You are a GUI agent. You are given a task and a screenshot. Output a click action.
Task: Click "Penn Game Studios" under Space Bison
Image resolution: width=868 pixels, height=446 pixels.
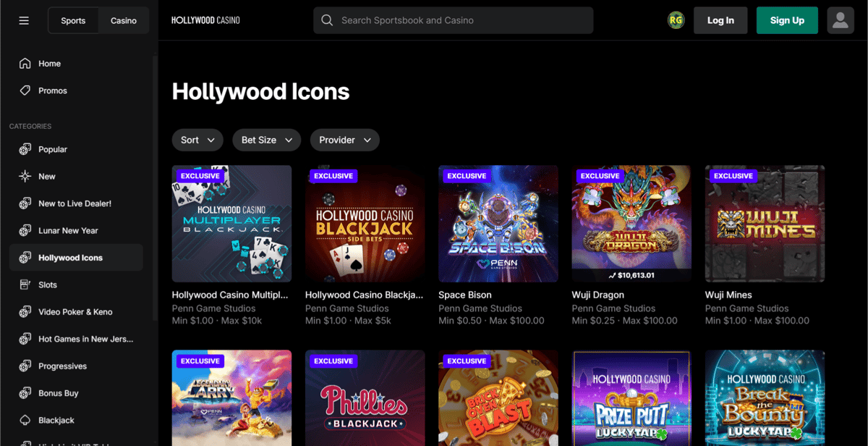(x=480, y=308)
